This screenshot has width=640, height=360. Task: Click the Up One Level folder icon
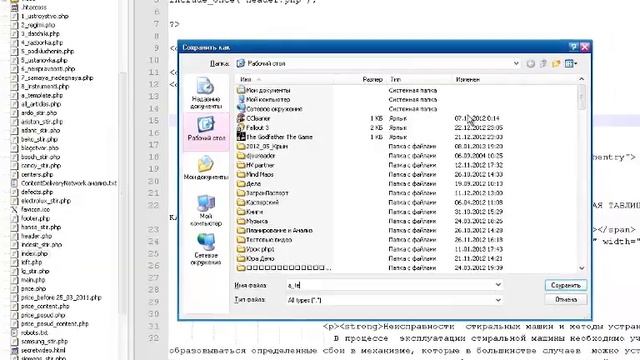pyautogui.click(x=543, y=64)
